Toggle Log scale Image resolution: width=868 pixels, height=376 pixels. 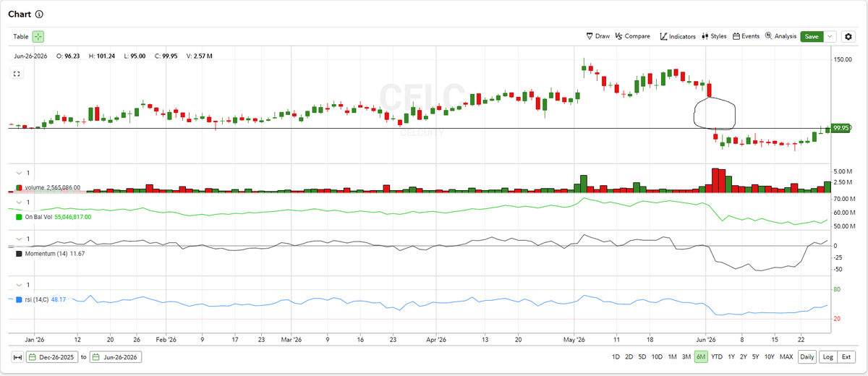[x=827, y=357]
